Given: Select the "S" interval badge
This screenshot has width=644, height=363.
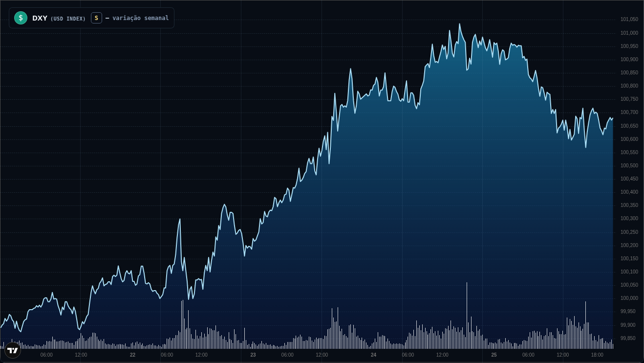Looking at the screenshot, I should tap(96, 18).
